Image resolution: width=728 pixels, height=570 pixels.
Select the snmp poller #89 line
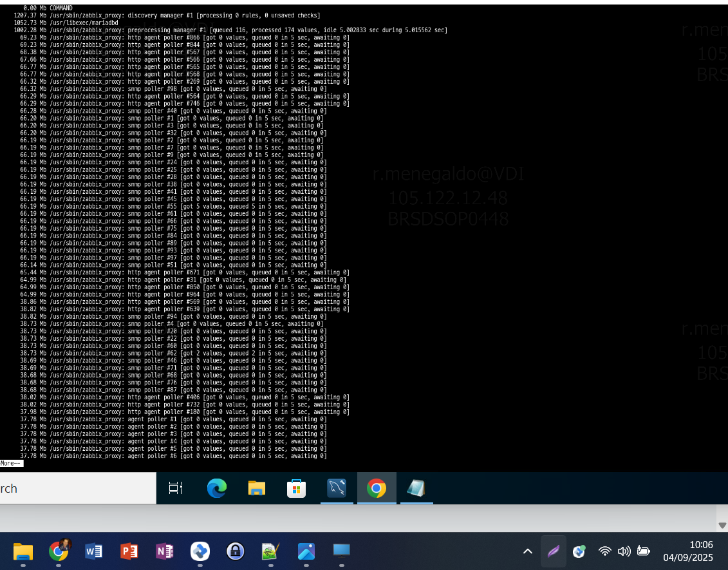[173, 243]
